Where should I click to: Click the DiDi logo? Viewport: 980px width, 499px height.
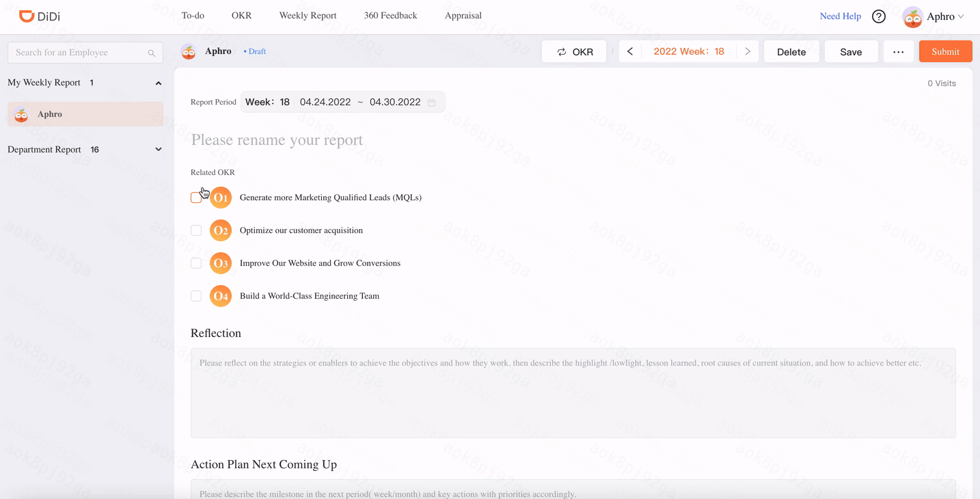40,16
